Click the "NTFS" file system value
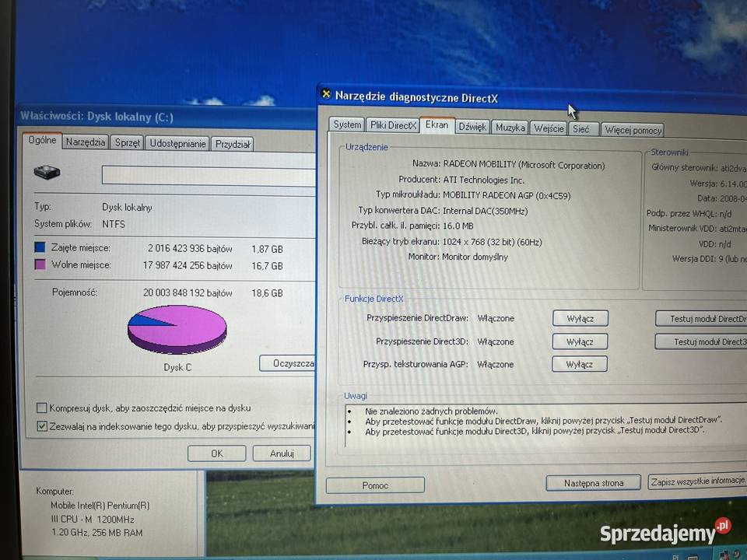 tap(114, 224)
